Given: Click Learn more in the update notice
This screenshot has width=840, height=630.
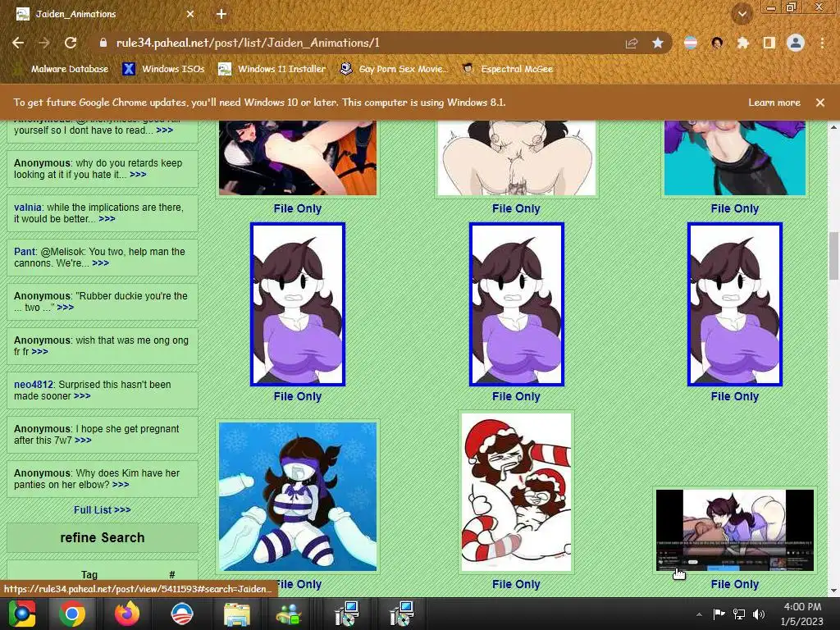Looking at the screenshot, I should (x=774, y=103).
